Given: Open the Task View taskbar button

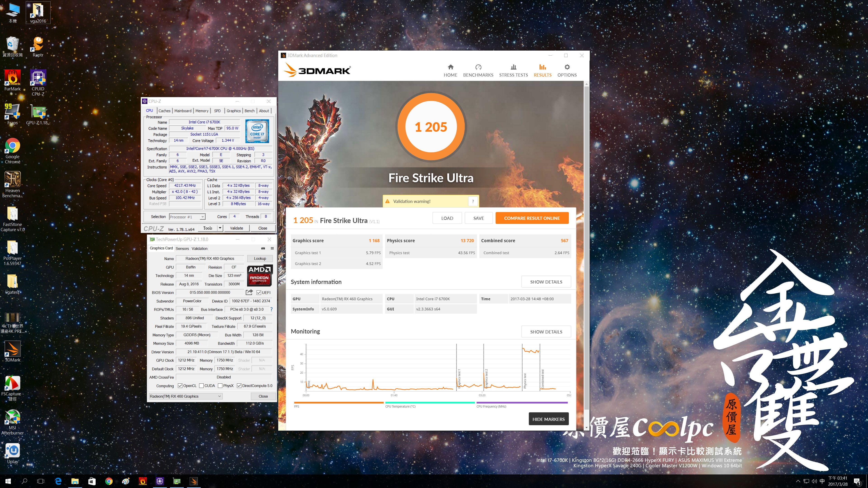Looking at the screenshot, I should pyautogui.click(x=41, y=481).
